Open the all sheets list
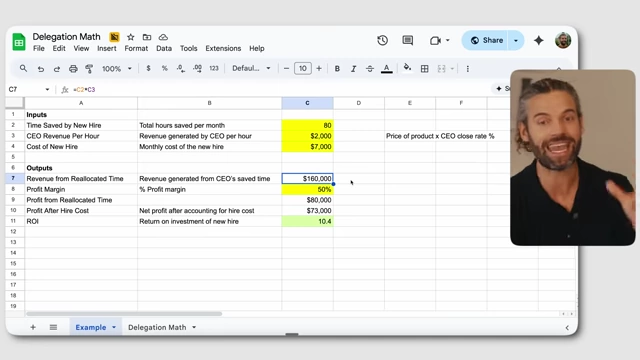 tap(53, 327)
